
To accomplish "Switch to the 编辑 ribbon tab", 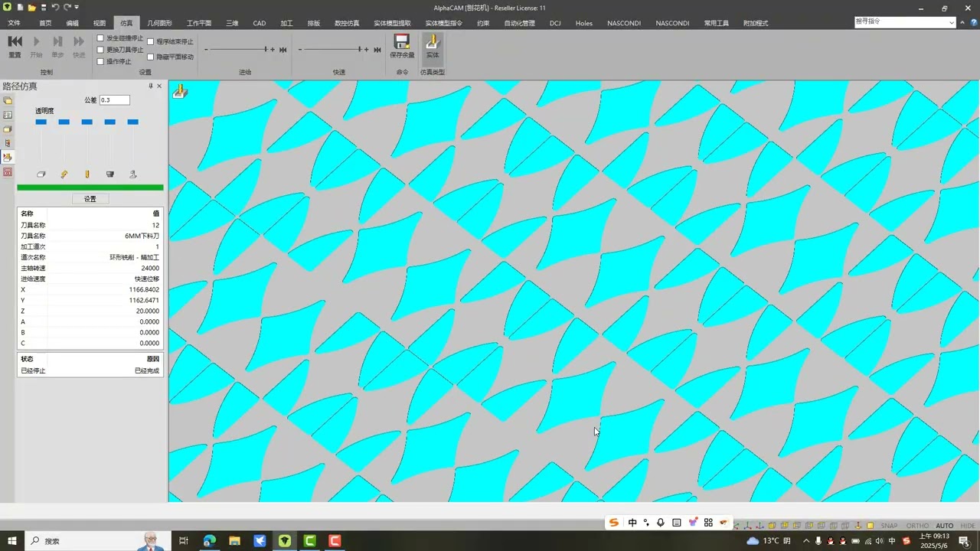I will coord(72,23).
